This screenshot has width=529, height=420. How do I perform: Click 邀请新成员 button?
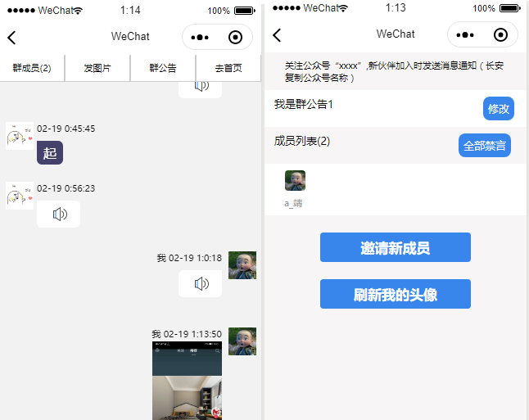395,247
